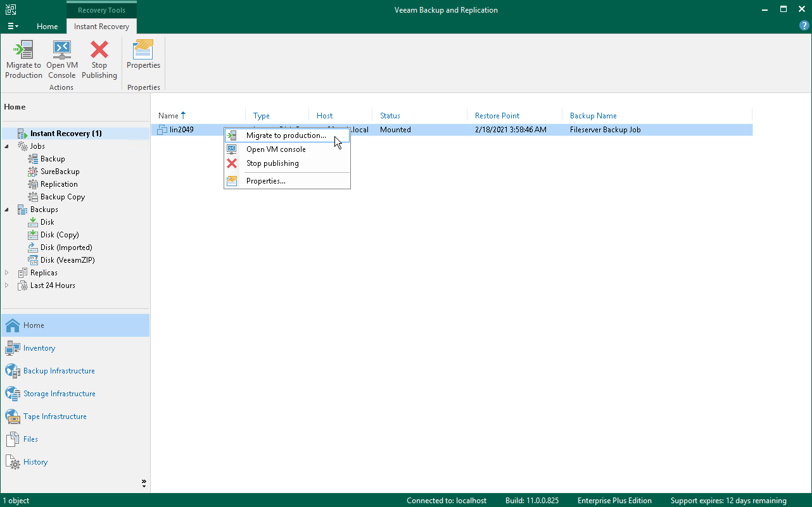Open the main menu hamburger icon
The width and height of the screenshot is (812, 507).
(x=13, y=25)
